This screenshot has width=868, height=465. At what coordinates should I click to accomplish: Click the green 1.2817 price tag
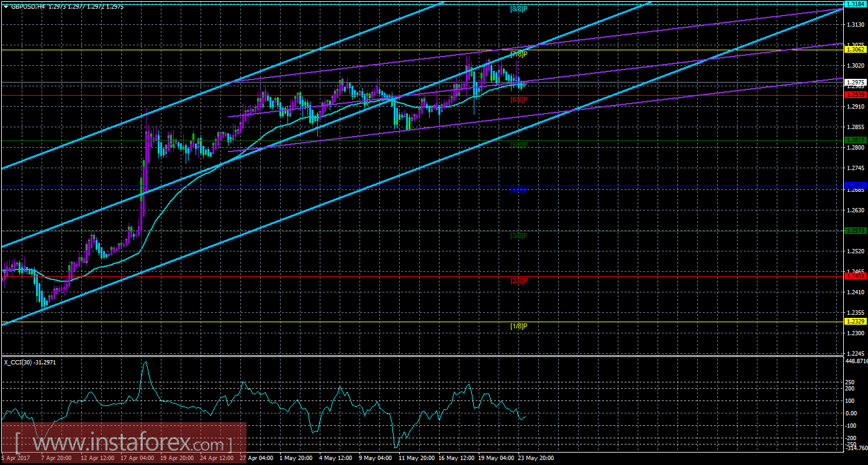coord(856,140)
